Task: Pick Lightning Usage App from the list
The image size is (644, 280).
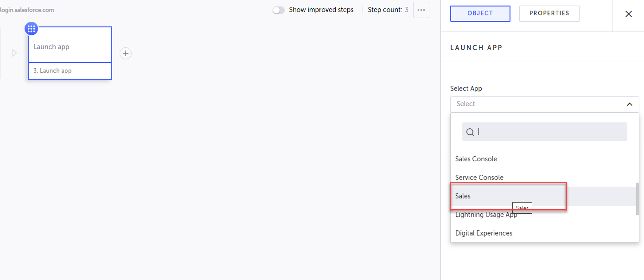Action: tap(486, 215)
